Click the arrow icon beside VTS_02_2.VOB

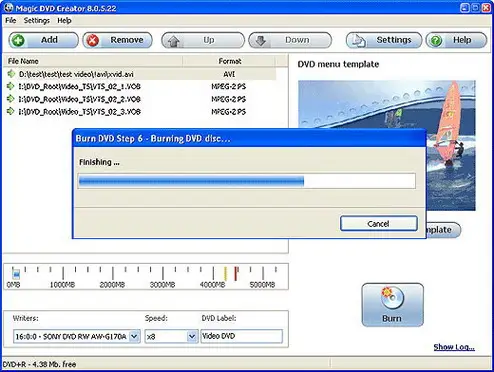(x=11, y=99)
